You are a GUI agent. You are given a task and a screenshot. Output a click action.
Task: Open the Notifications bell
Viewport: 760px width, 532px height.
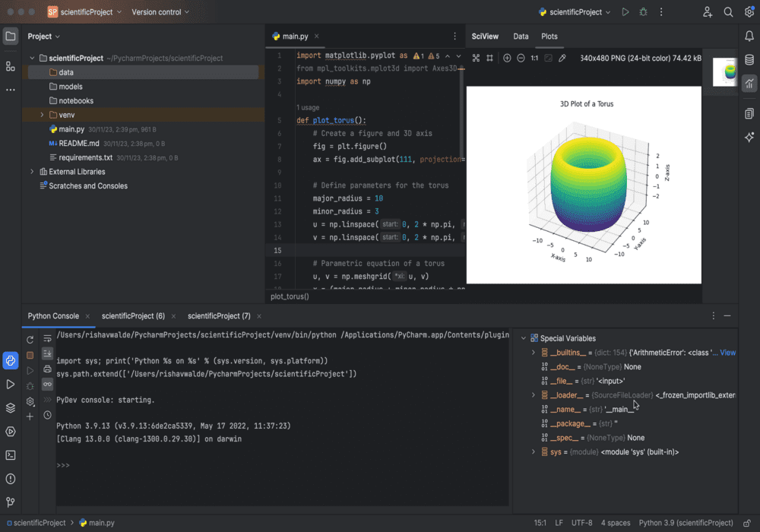[x=749, y=36]
